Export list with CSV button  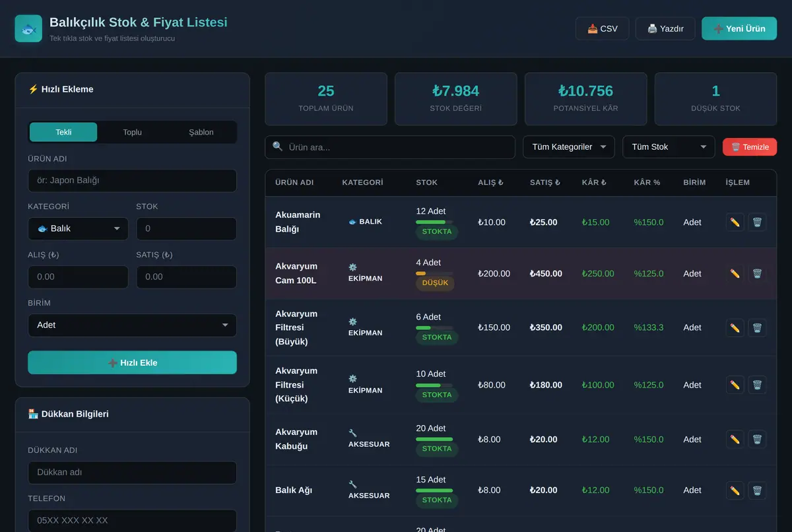[603, 28]
